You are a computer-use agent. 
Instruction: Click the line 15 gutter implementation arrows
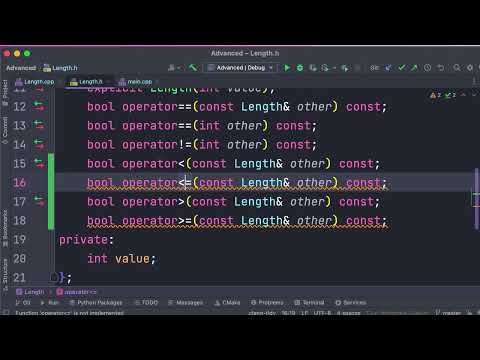(39, 163)
